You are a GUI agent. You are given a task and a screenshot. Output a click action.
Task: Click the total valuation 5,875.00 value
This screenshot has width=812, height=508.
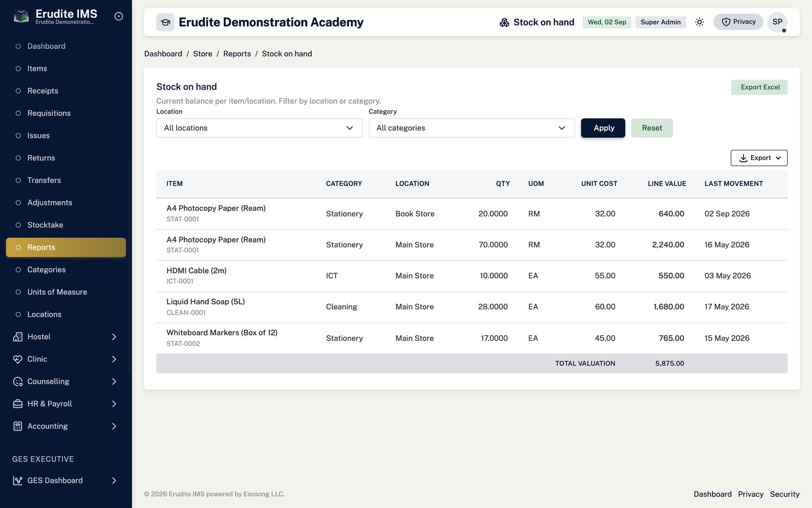pos(669,364)
